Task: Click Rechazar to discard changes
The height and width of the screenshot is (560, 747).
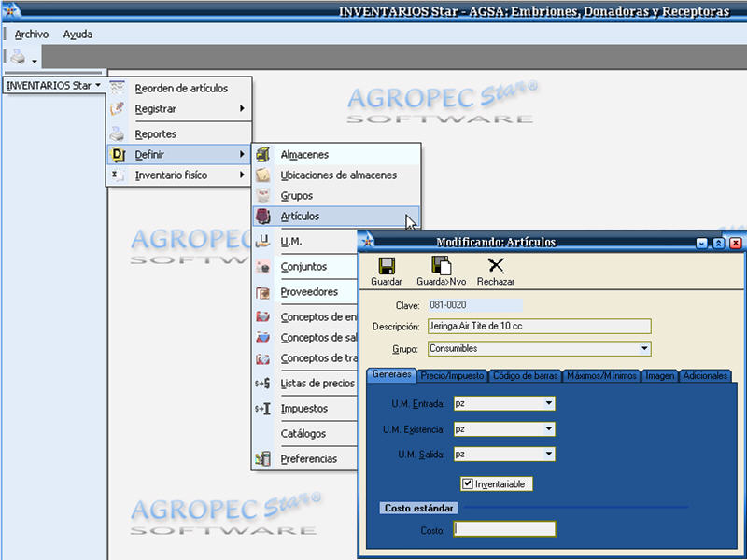Action: [496, 272]
